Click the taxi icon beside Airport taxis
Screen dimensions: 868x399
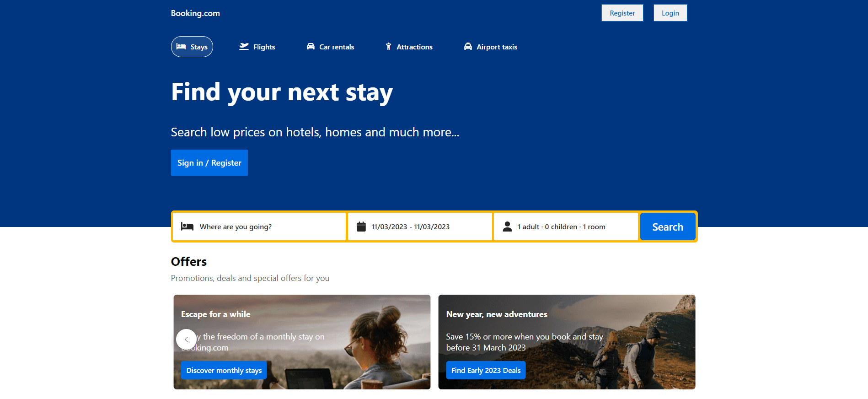click(468, 47)
